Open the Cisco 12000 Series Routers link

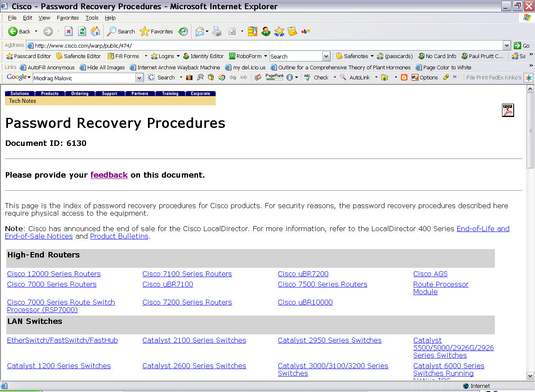(x=54, y=274)
